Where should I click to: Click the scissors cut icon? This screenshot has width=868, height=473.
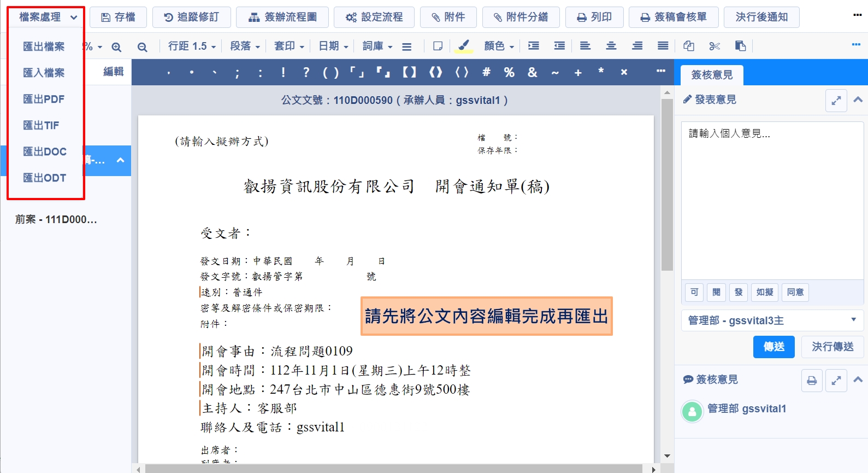715,46
